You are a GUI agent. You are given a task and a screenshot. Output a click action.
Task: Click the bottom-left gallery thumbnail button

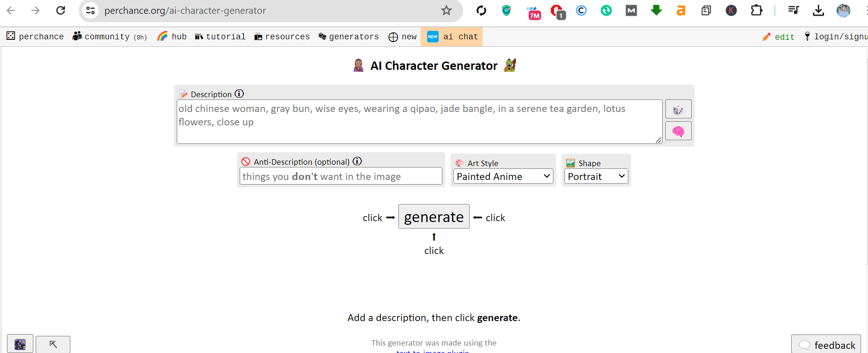(x=20, y=344)
